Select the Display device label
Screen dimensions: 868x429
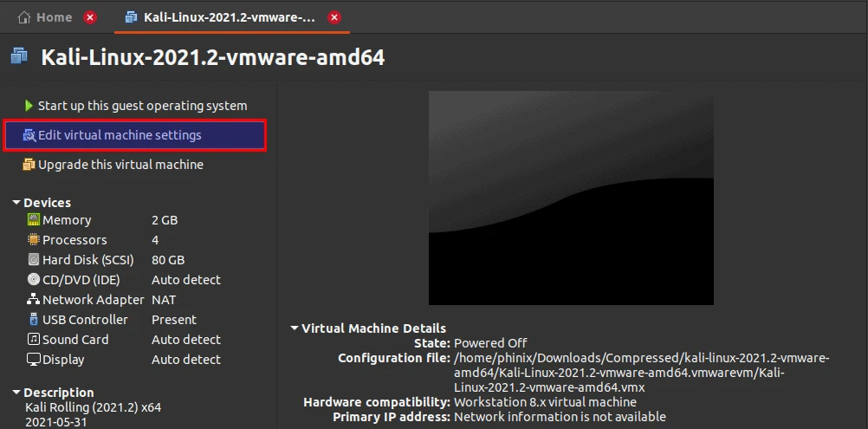[x=63, y=360]
